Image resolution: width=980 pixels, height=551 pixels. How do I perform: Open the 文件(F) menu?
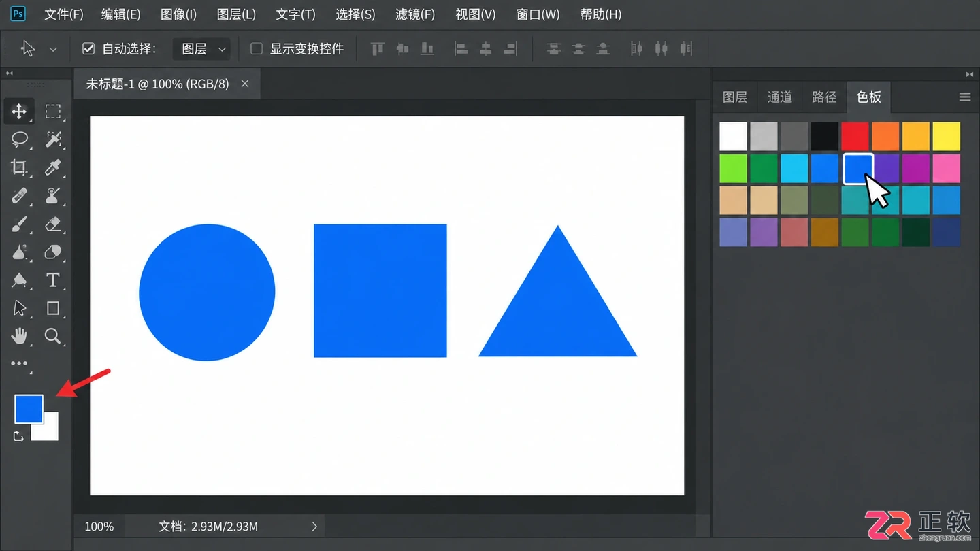[x=64, y=14]
